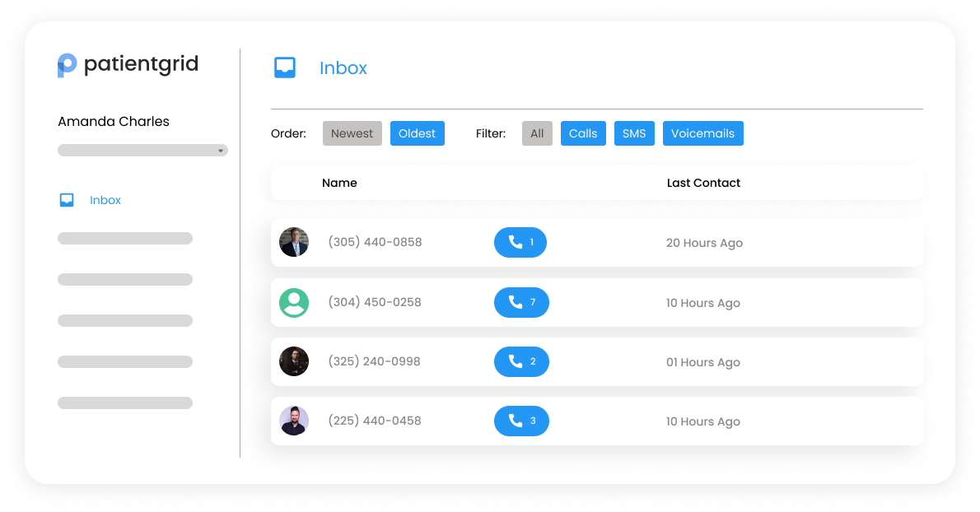Filter inbox by Voicemails
Image resolution: width=980 pixels, height=512 pixels.
[703, 133]
